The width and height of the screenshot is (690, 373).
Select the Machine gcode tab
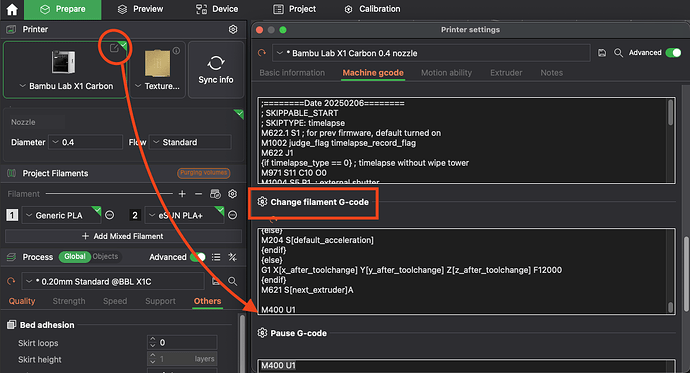click(373, 73)
